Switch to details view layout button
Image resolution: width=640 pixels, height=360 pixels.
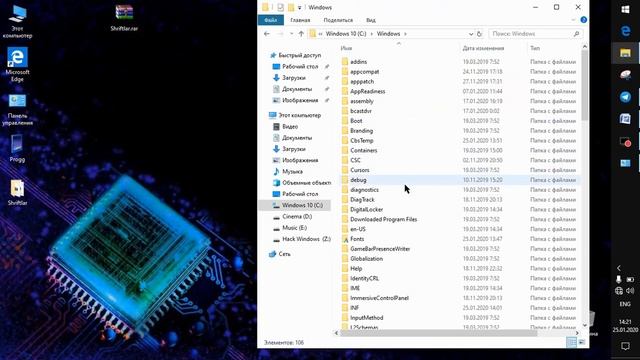point(571,342)
